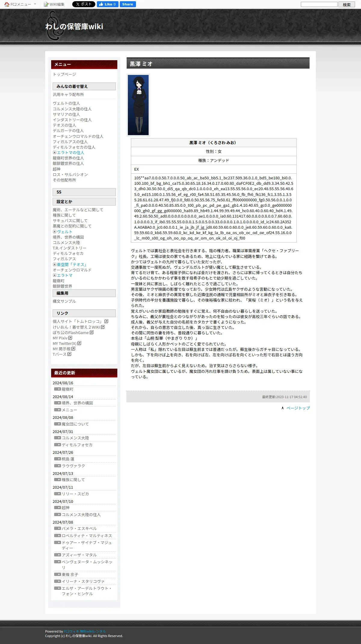This screenshot has height=644, width=361.
Task: Click the 黒澤 ミオ character thumbnail
Action: [138, 105]
